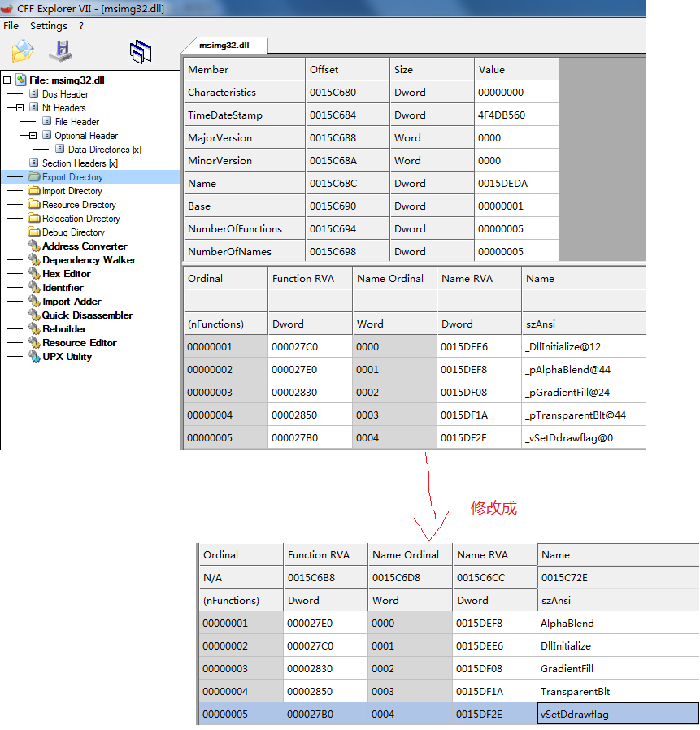The height and width of the screenshot is (730, 700).
Task: Open Section Headers [x] in the tree
Action: [x=80, y=163]
